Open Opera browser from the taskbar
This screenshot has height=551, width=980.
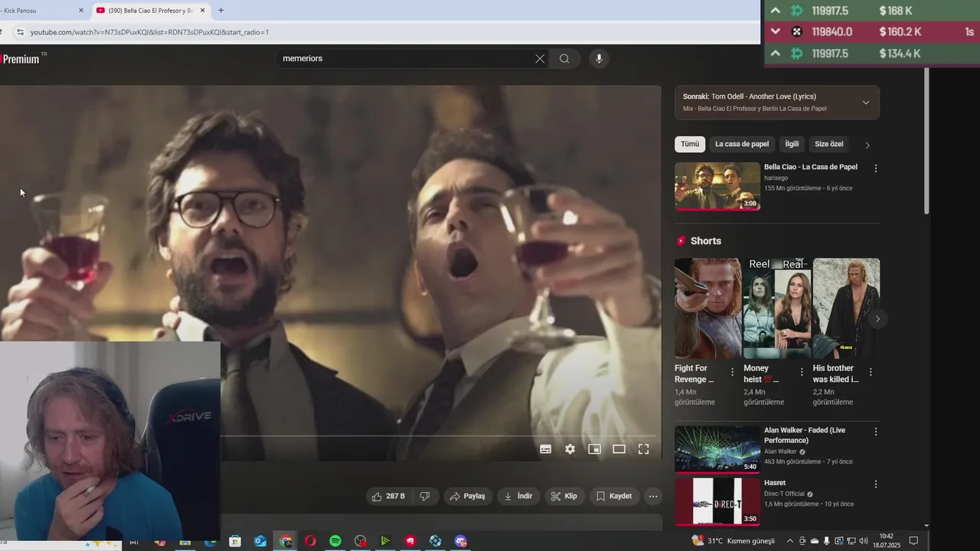coord(310,541)
